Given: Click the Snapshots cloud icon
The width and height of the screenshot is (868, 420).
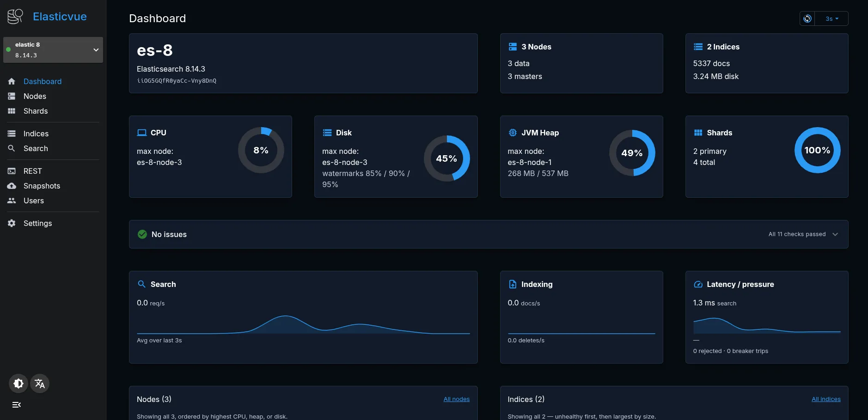Looking at the screenshot, I should (12, 186).
